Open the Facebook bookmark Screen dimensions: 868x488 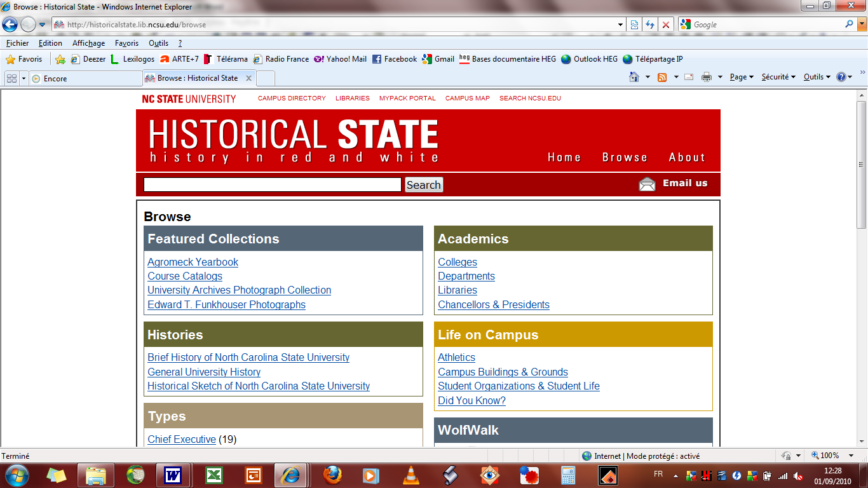[395, 59]
